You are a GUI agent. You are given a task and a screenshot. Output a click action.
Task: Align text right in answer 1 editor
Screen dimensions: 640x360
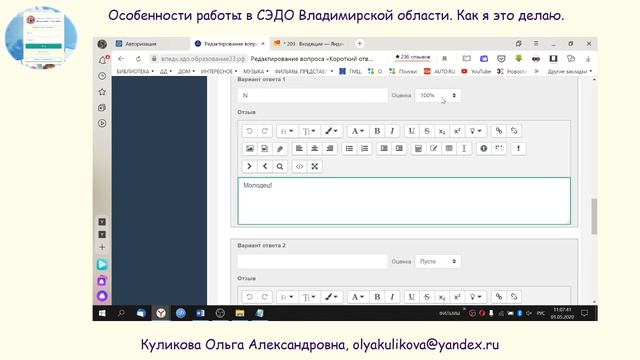[329, 149]
